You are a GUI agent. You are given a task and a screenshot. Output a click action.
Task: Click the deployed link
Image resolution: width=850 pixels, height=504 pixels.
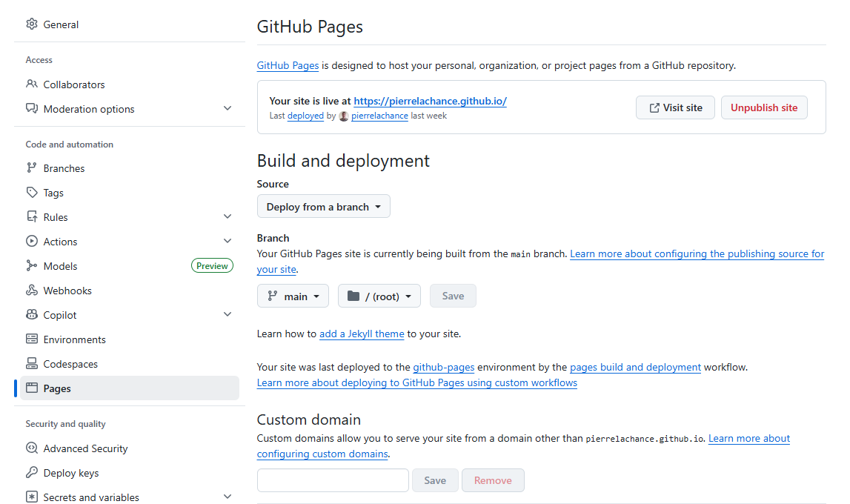coord(305,116)
